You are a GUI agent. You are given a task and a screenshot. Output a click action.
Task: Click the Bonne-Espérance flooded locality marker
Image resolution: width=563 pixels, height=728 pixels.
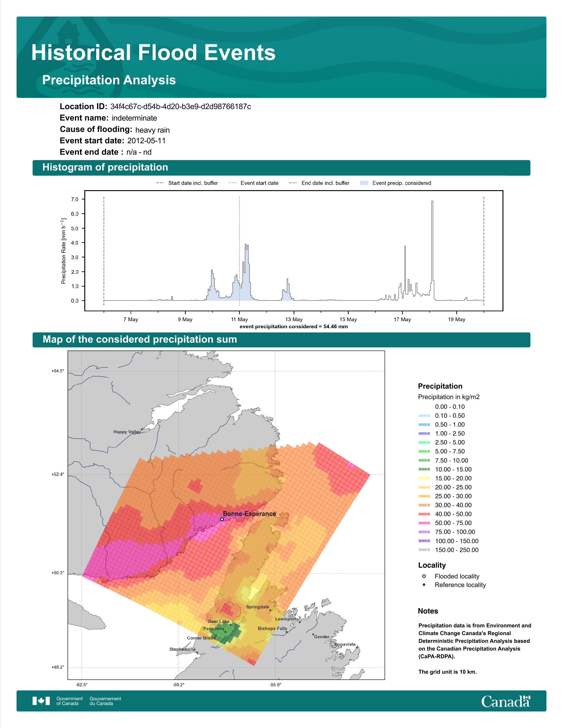[x=222, y=519]
